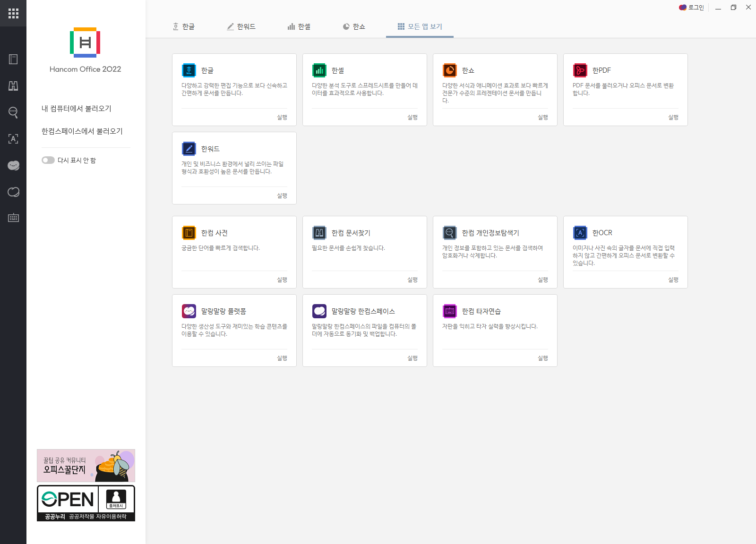The height and width of the screenshot is (544, 756).
Task: Run 말랑말랑 한컴스페이스 with its 실행 button
Action: pyautogui.click(x=412, y=358)
